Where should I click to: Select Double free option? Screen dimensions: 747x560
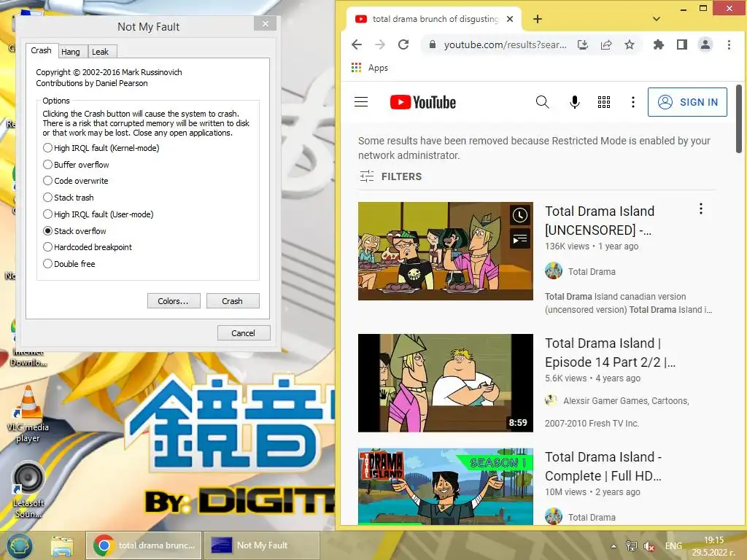[x=69, y=264]
